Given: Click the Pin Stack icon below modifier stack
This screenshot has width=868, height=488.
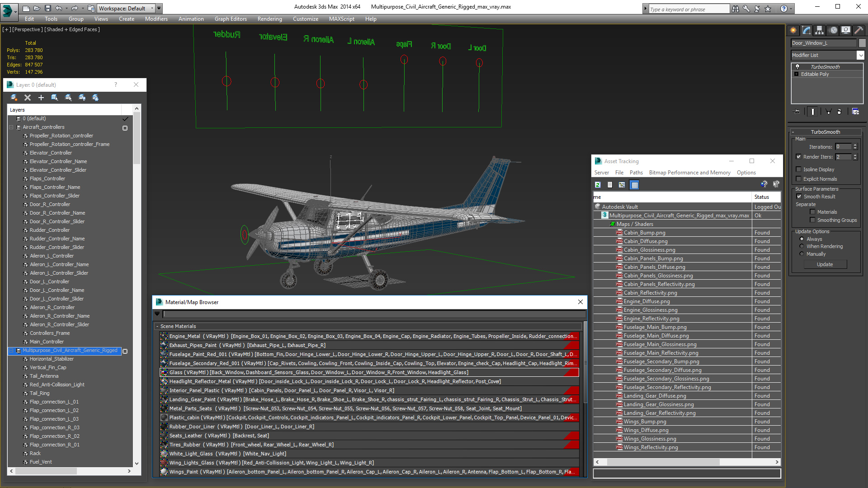Looking at the screenshot, I should [x=797, y=112].
